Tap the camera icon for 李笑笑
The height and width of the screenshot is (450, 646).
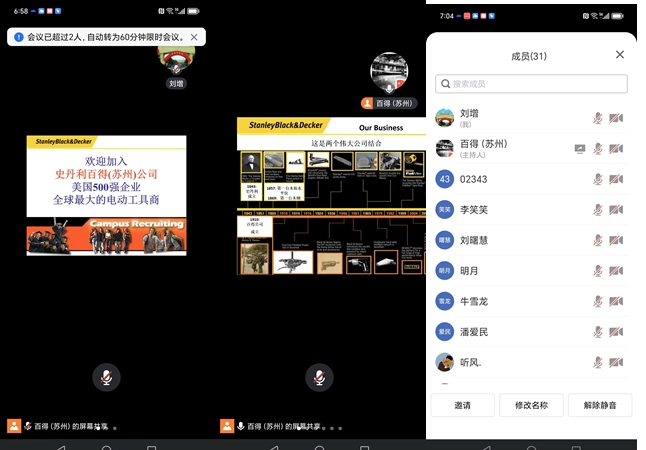[616, 210]
